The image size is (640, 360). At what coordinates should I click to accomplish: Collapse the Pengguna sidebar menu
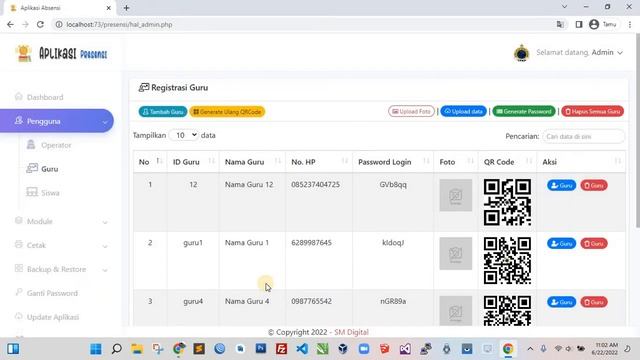(x=57, y=121)
